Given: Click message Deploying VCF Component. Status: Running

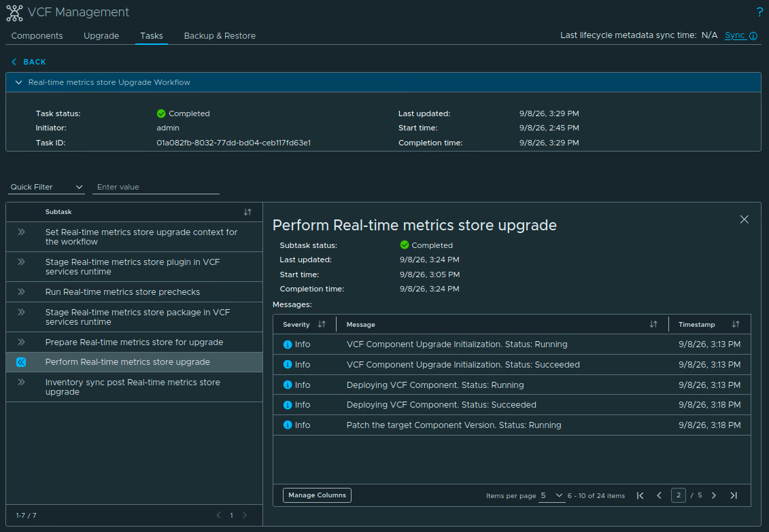Looking at the screenshot, I should (x=435, y=385).
